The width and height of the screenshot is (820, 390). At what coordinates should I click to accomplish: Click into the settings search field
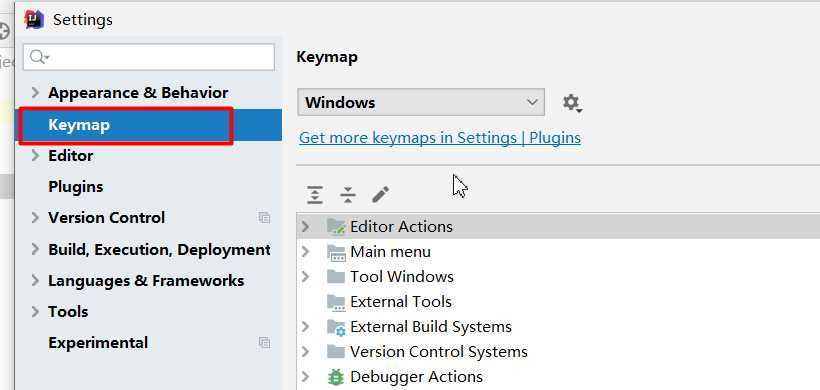(149, 57)
